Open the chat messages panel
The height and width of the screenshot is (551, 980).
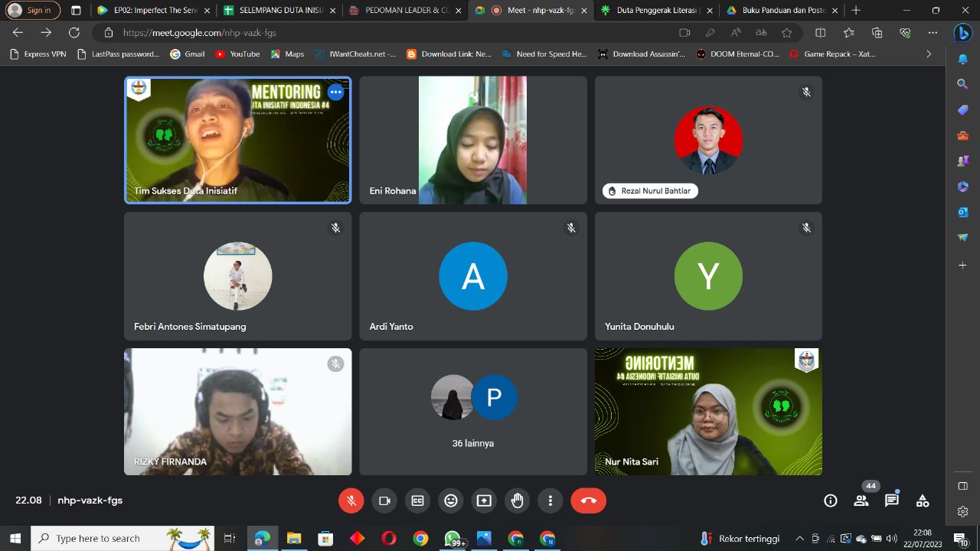891,500
